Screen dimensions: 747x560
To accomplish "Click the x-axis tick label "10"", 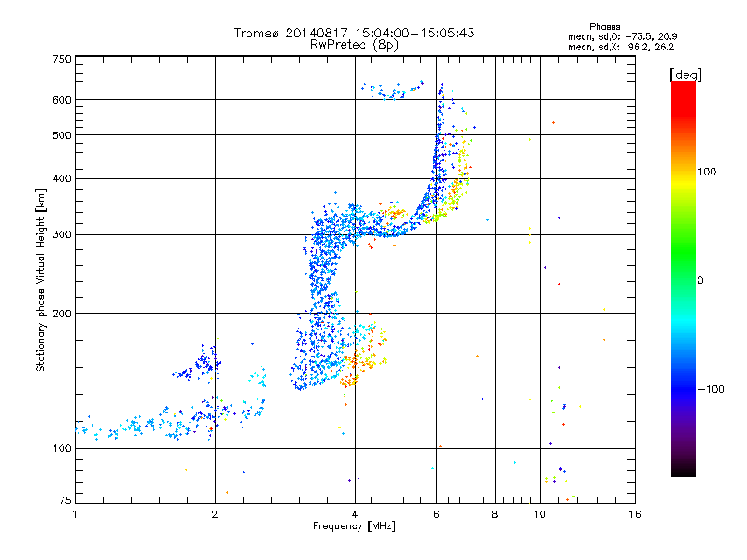I will point(540,514).
